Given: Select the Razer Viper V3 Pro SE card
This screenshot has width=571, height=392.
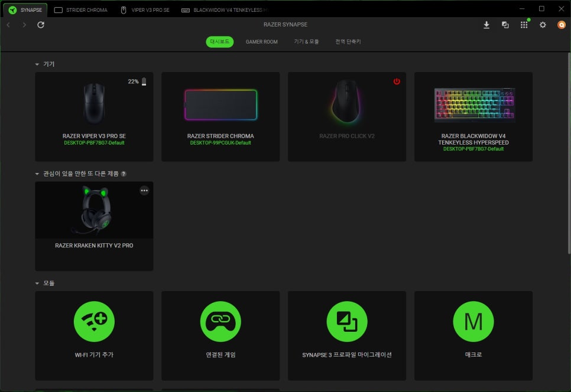Looking at the screenshot, I should pyautogui.click(x=94, y=116).
